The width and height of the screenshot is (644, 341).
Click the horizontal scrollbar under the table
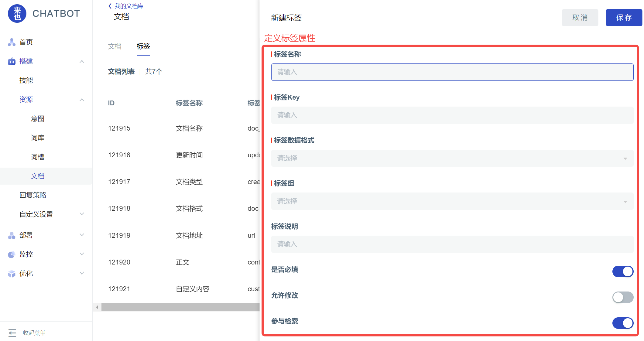tap(180, 307)
